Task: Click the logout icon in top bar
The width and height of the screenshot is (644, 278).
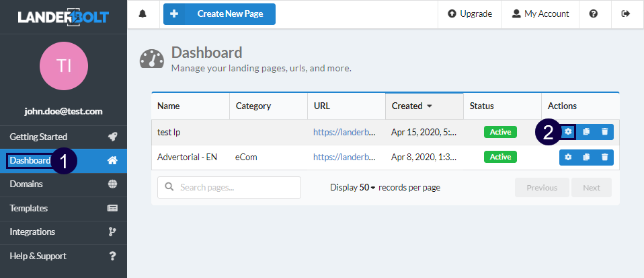Action: click(626, 14)
